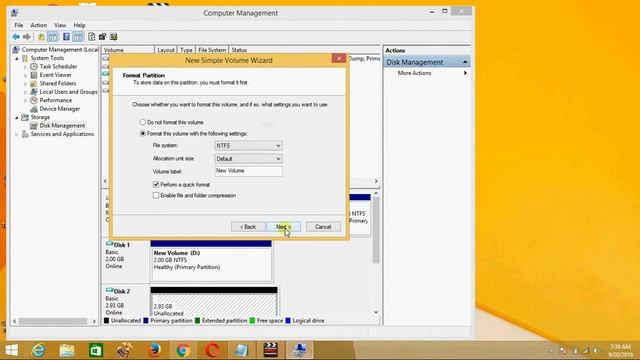Screen dimensions: 640x360
Task: Click the Free space legend swatch
Action: click(x=252, y=321)
